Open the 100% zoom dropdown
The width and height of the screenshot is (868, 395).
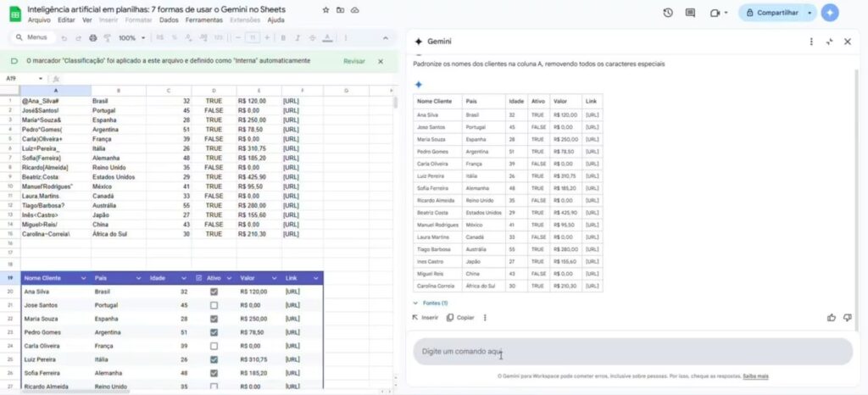click(x=131, y=38)
